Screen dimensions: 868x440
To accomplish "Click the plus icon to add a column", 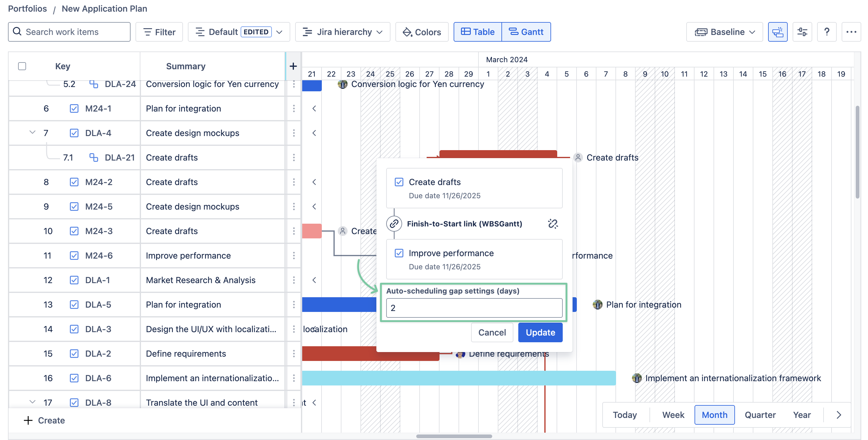I will [x=293, y=66].
